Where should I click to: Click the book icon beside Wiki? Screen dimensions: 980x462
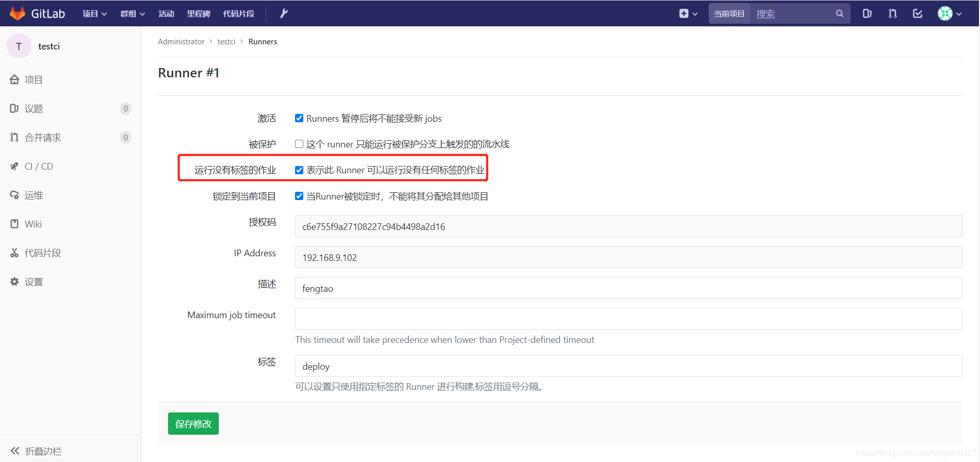point(14,224)
